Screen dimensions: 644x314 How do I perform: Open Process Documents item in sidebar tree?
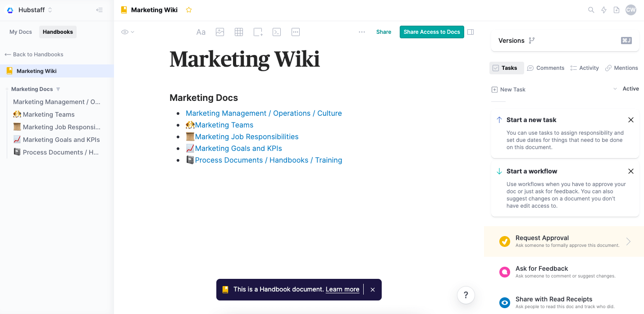click(x=56, y=152)
